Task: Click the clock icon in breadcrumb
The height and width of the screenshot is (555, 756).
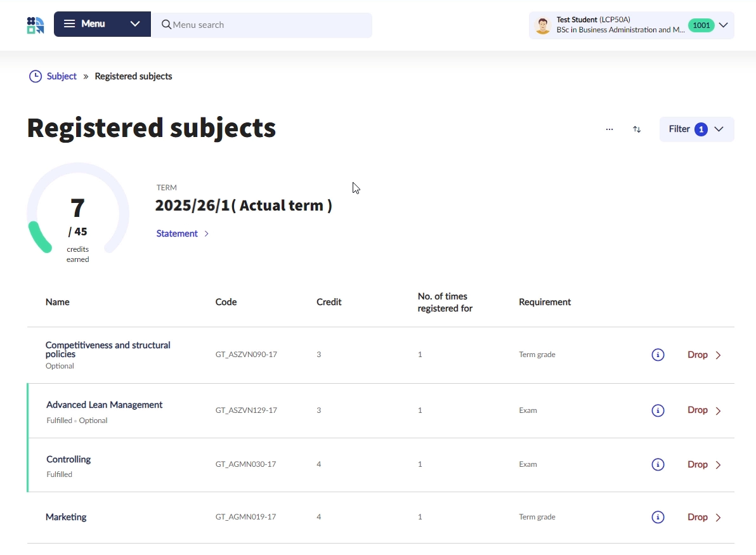Action: [x=36, y=76]
